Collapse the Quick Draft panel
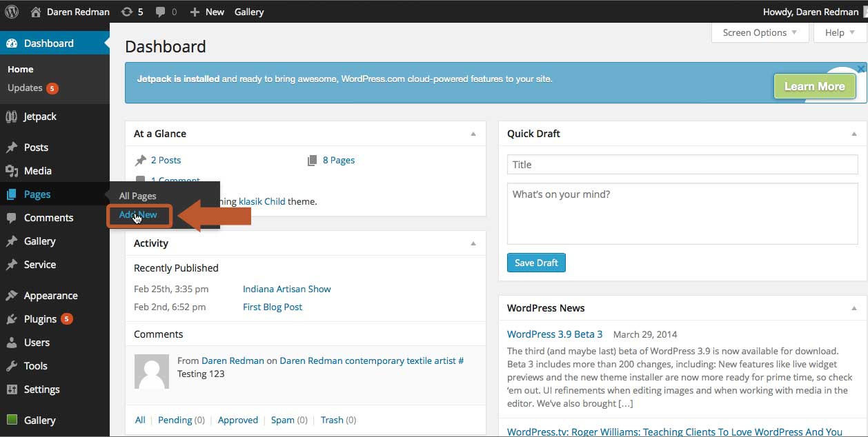This screenshot has width=868, height=437. click(854, 134)
